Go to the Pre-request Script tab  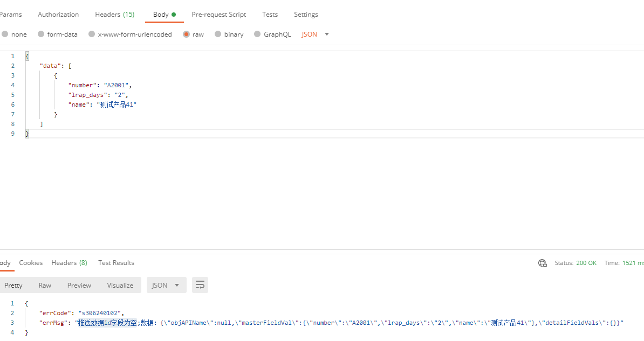(219, 15)
